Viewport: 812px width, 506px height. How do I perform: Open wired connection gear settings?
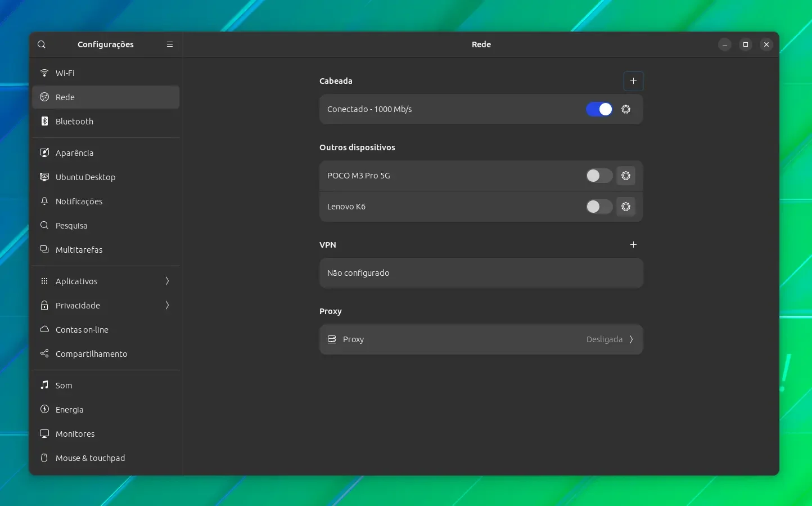(x=626, y=109)
